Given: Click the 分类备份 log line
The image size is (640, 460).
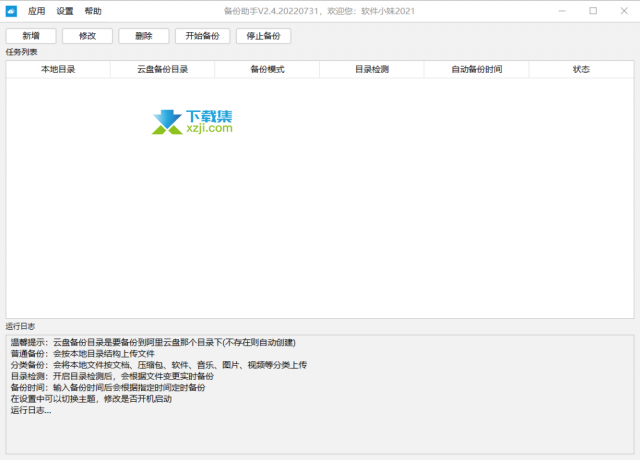Looking at the screenshot, I should point(159,365).
